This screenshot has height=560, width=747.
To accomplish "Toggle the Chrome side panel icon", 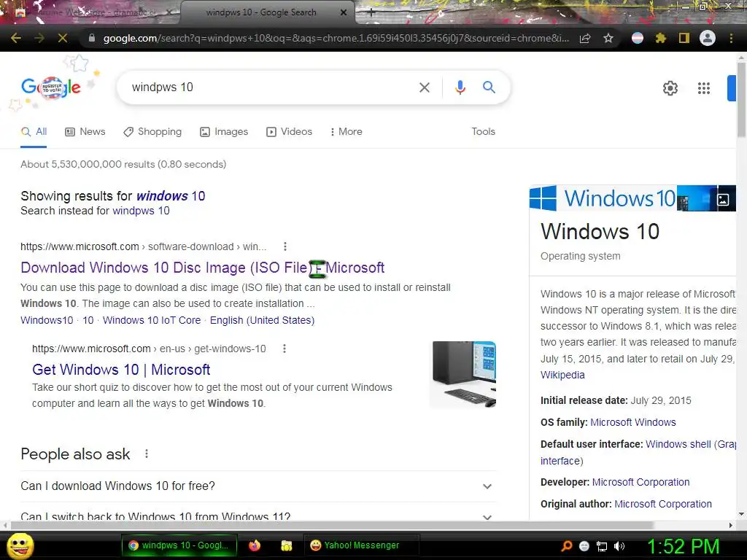I will pyautogui.click(x=684, y=38).
